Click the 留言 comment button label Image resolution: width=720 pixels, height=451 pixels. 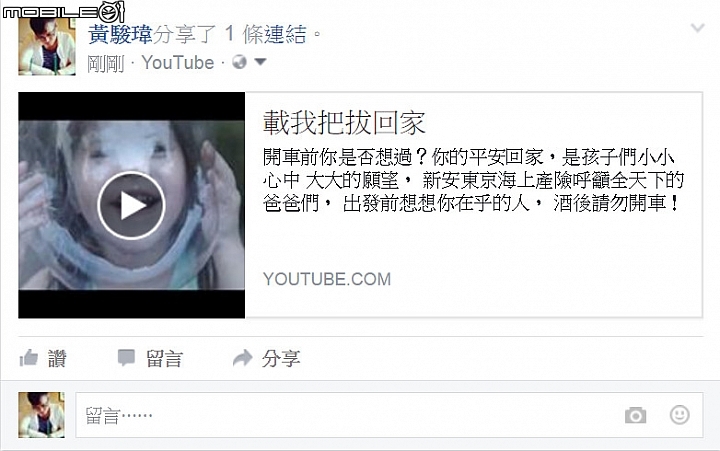click(164, 358)
